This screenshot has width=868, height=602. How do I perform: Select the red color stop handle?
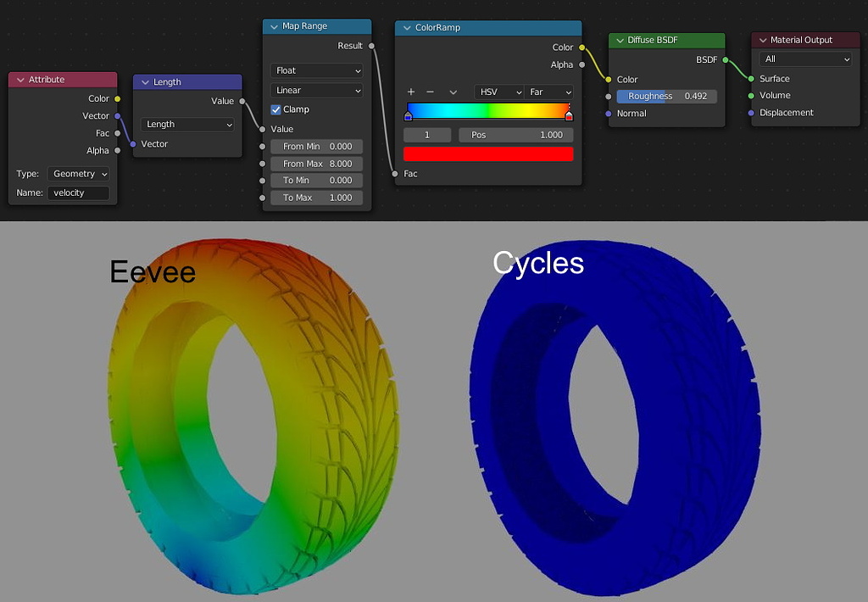click(569, 116)
